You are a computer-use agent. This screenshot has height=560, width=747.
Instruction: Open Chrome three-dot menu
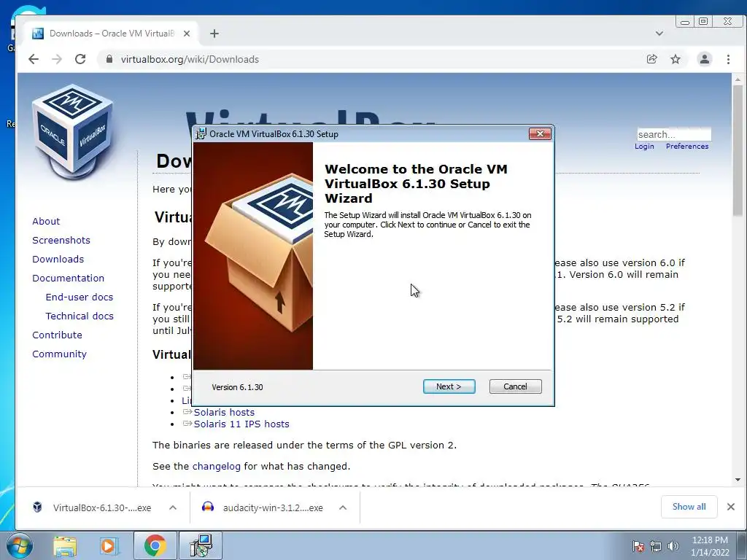pos(729,59)
